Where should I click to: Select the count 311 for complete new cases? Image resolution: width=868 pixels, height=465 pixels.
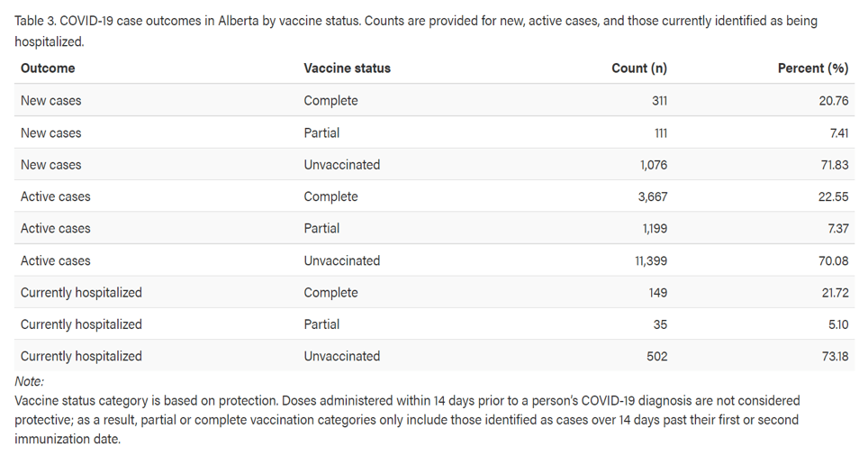(x=659, y=101)
